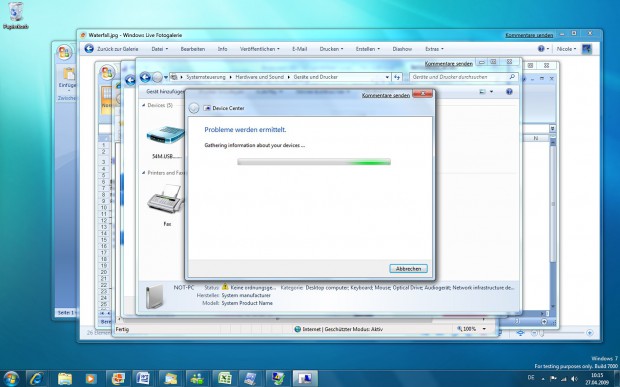Launch Windows Media Player from taskbar
This screenshot has height=387, width=620.
(91, 379)
